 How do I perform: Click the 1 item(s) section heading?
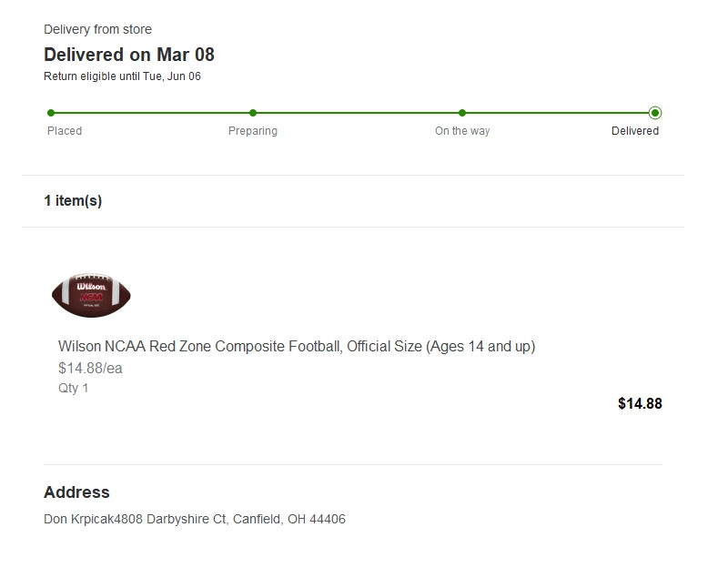[73, 201]
